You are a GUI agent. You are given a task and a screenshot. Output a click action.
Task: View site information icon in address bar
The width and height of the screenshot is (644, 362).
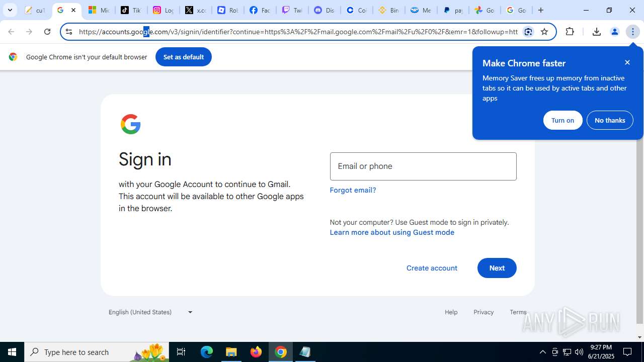pos(69,32)
